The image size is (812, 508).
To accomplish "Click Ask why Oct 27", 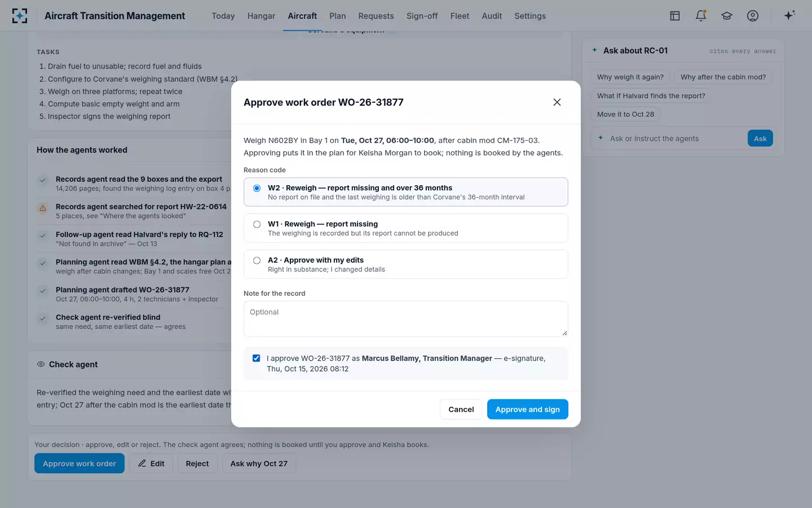I will point(259,463).
